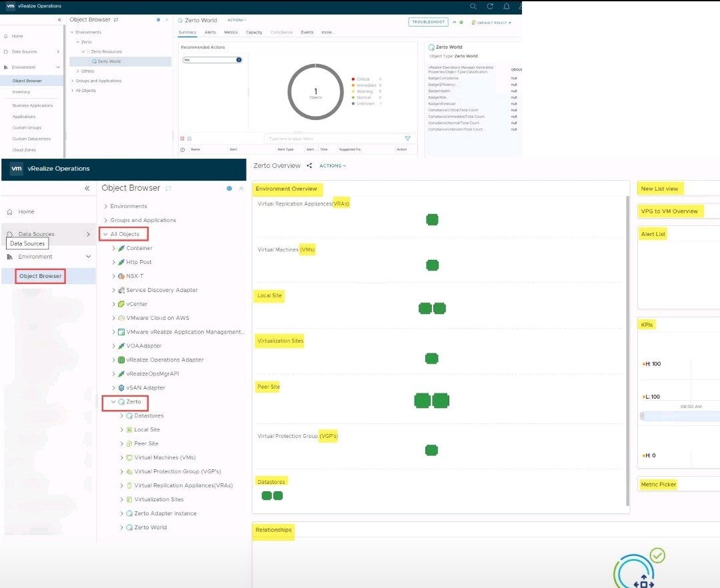Open notifications bell in top header
The image size is (720, 588).
pyautogui.click(x=507, y=7)
